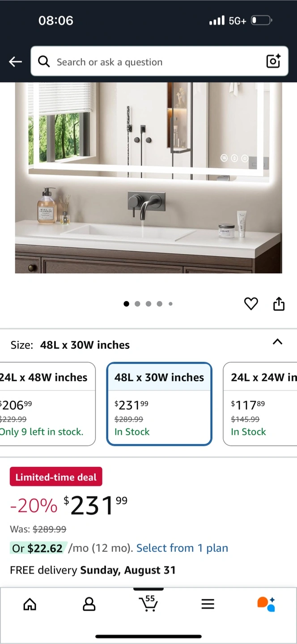Tap the search input field

coord(152,62)
